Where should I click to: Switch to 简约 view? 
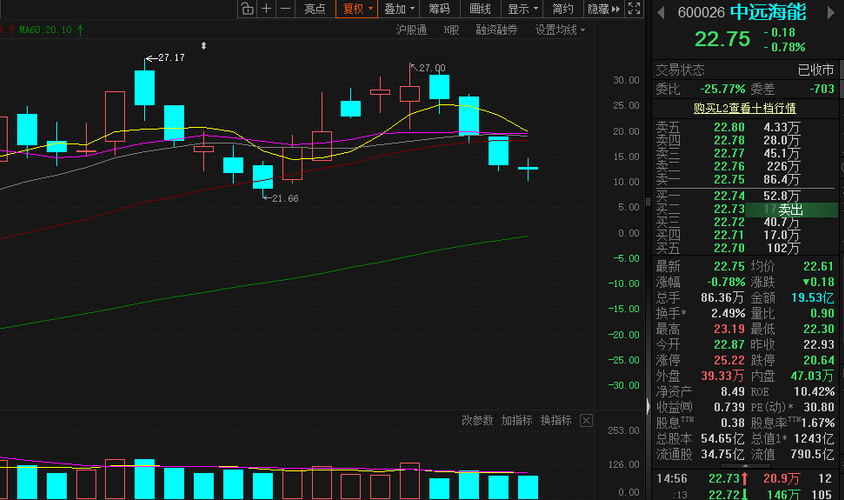562,9
